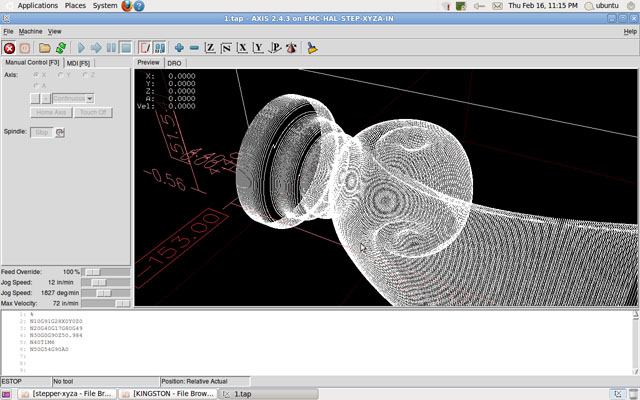Click the Home Axis button

[51, 113]
